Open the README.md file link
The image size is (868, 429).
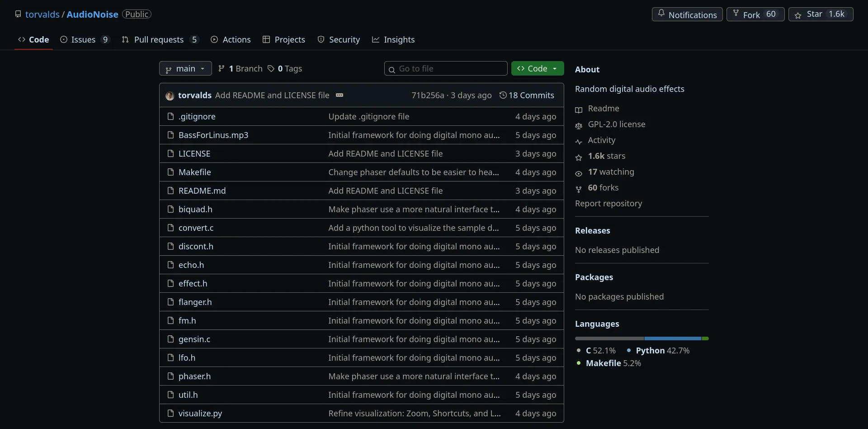click(202, 191)
